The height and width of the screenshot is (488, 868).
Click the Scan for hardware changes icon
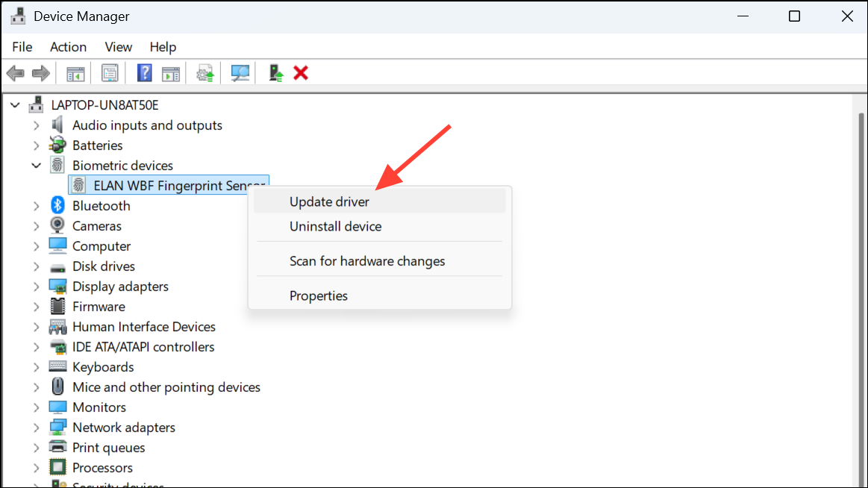coord(240,72)
